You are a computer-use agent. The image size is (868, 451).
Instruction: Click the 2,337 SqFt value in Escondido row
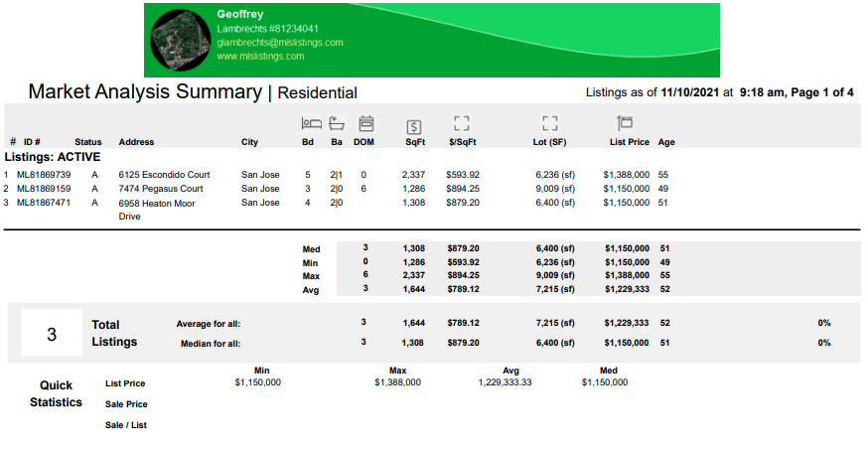pyautogui.click(x=413, y=175)
